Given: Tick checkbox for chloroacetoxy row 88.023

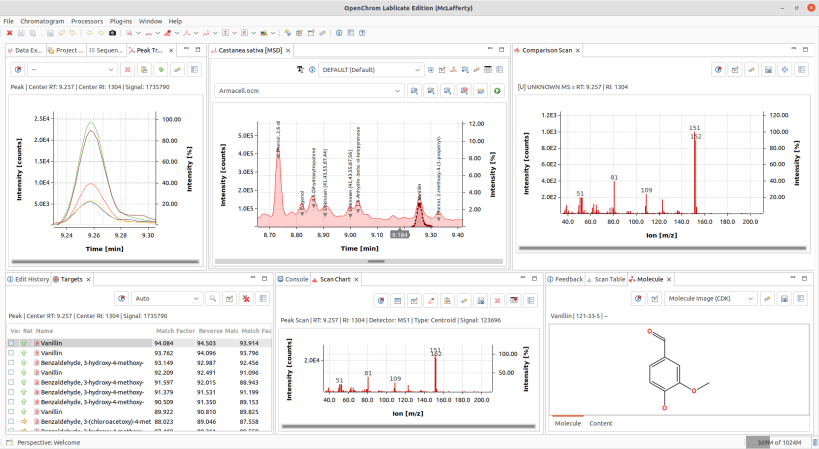Looking at the screenshot, I should coord(11,421).
